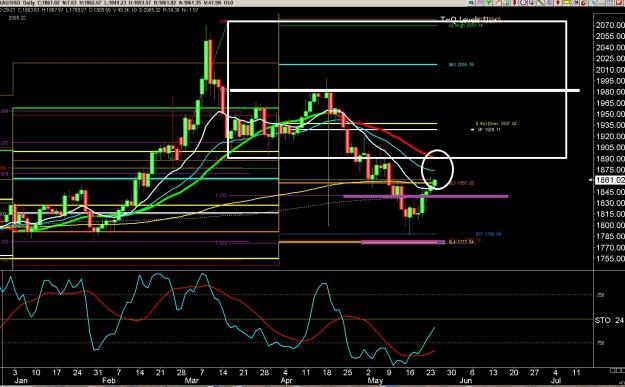Viewport: 625px width, 387px height.
Task: Select the purple horizontal line near 1845
Action: pyautogui.click(x=425, y=196)
